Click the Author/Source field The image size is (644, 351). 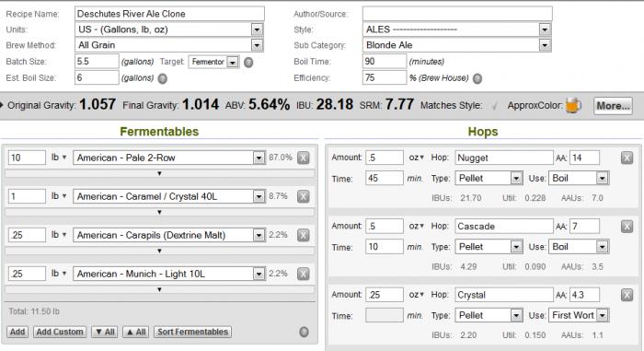pos(457,14)
